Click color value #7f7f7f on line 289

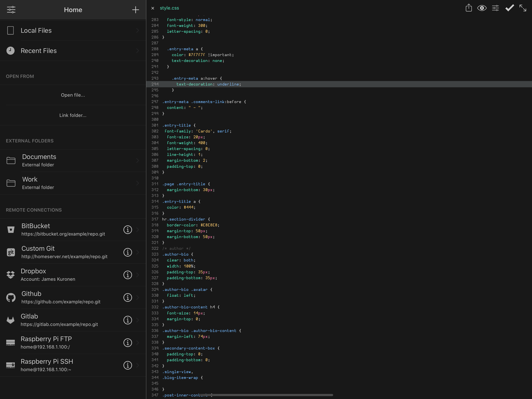pos(197,55)
